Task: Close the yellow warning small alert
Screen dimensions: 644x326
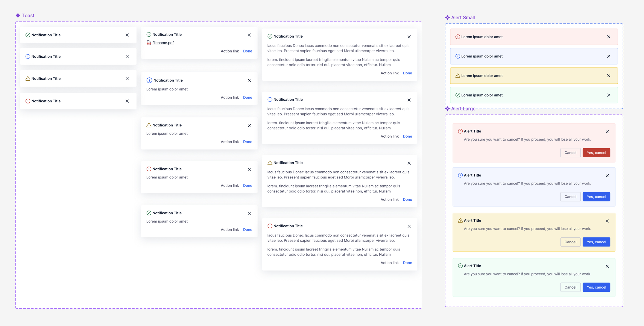Action: (x=609, y=76)
